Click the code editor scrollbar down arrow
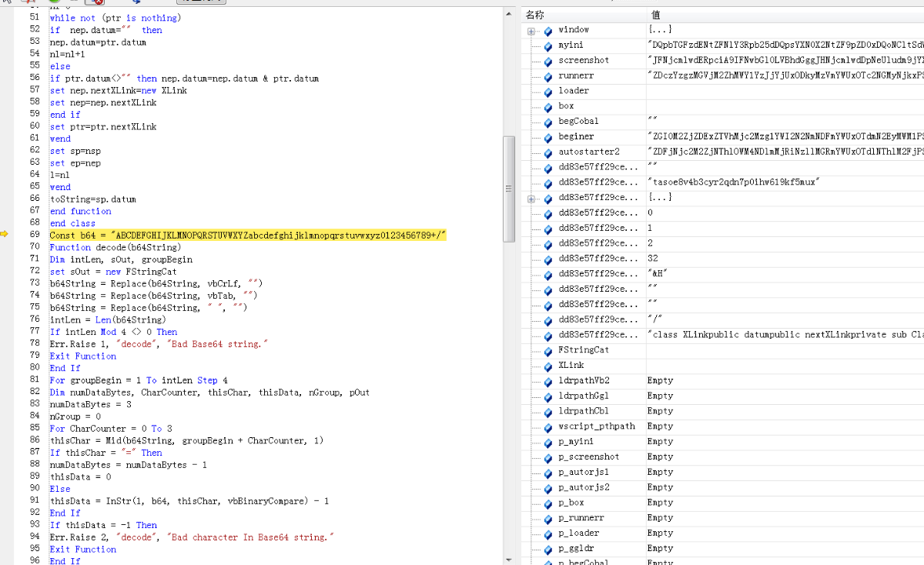Viewport: 924px width, 565px height. coord(508,559)
